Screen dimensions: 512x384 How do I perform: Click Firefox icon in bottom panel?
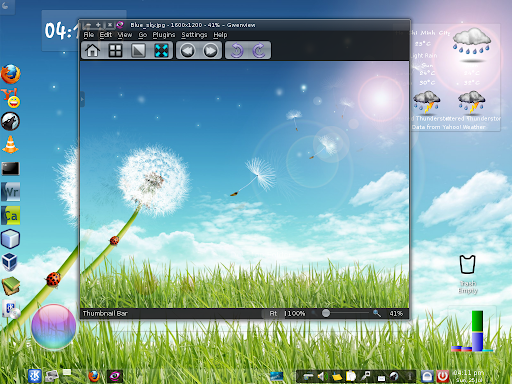tap(94, 376)
